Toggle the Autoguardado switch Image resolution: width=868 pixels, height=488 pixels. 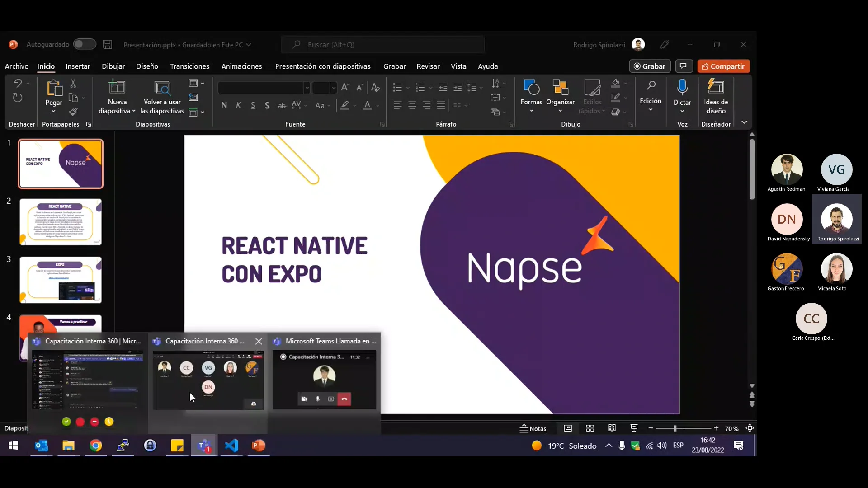pyautogui.click(x=85, y=44)
